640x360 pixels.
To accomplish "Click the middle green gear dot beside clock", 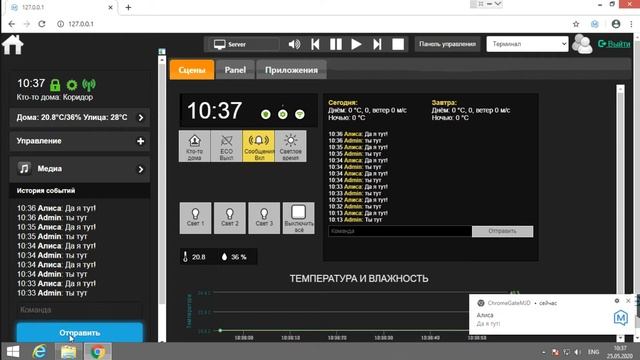I will point(283,114).
